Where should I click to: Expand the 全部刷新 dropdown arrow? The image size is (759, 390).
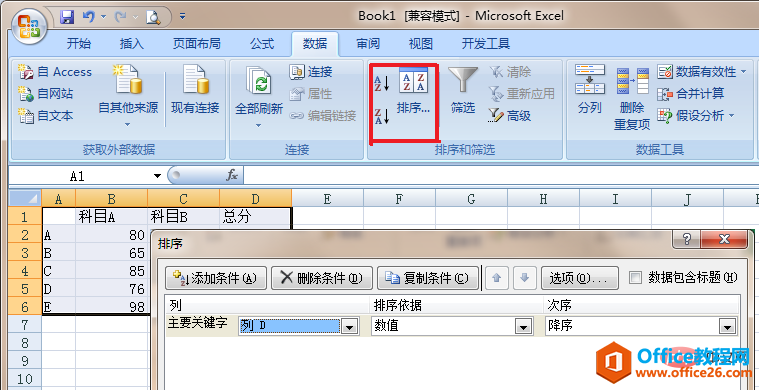[258, 125]
